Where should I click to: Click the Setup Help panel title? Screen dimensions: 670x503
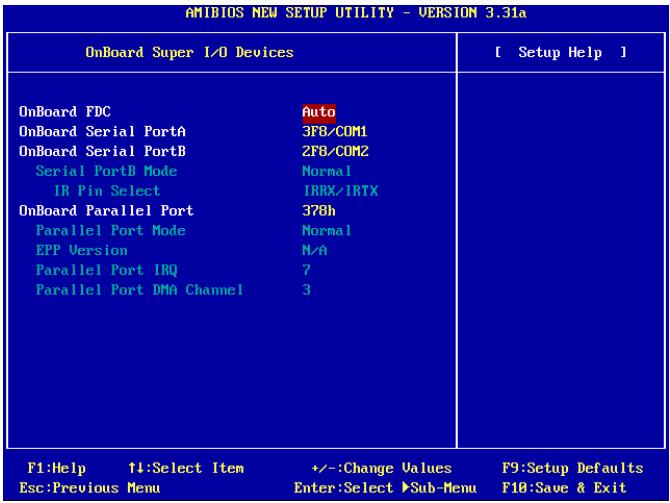(561, 53)
